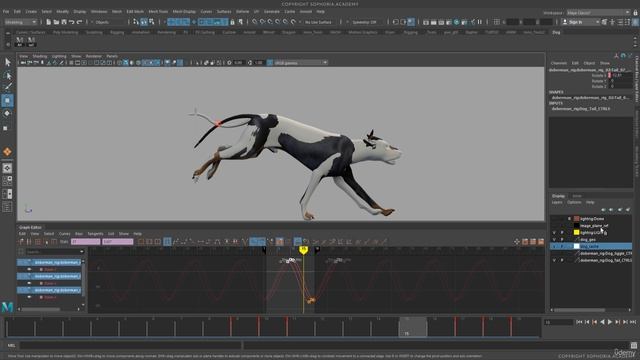Open the viewport Shading menu

(40, 56)
